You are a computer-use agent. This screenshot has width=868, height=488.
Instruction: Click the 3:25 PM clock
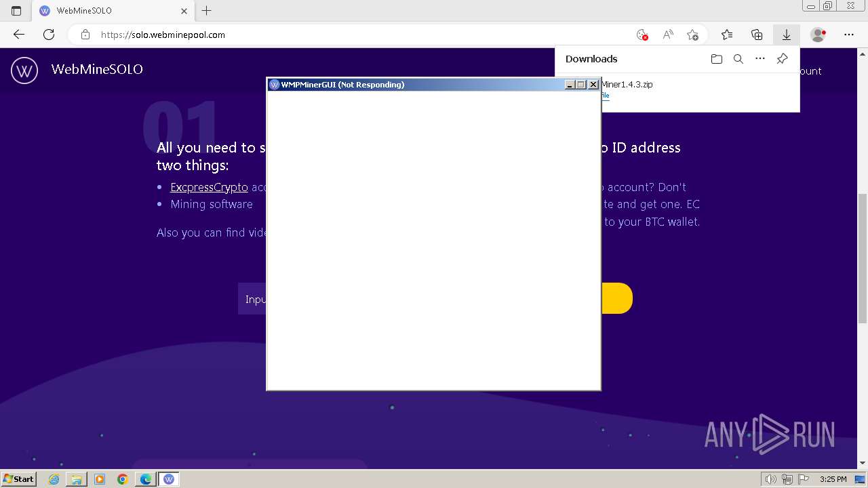[x=833, y=479]
